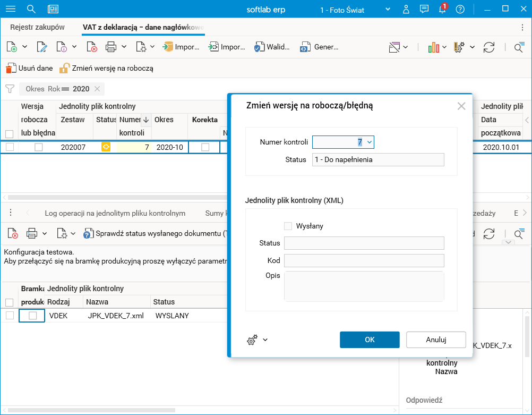Click Usuń dane button
The width and height of the screenshot is (532, 415).
coord(29,68)
